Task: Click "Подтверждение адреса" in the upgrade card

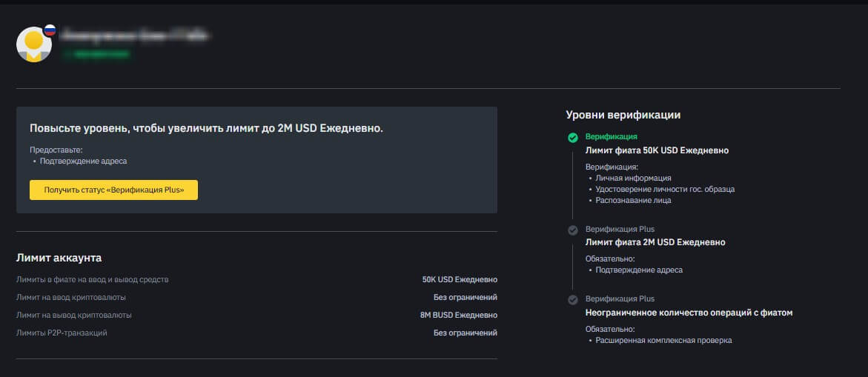Action: [83, 161]
